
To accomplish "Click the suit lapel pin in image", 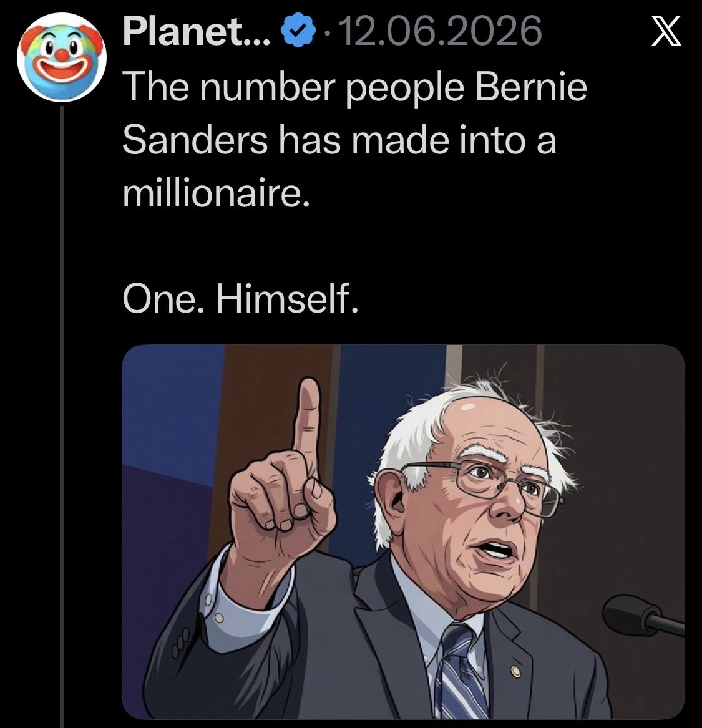I will (x=515, y=671).
